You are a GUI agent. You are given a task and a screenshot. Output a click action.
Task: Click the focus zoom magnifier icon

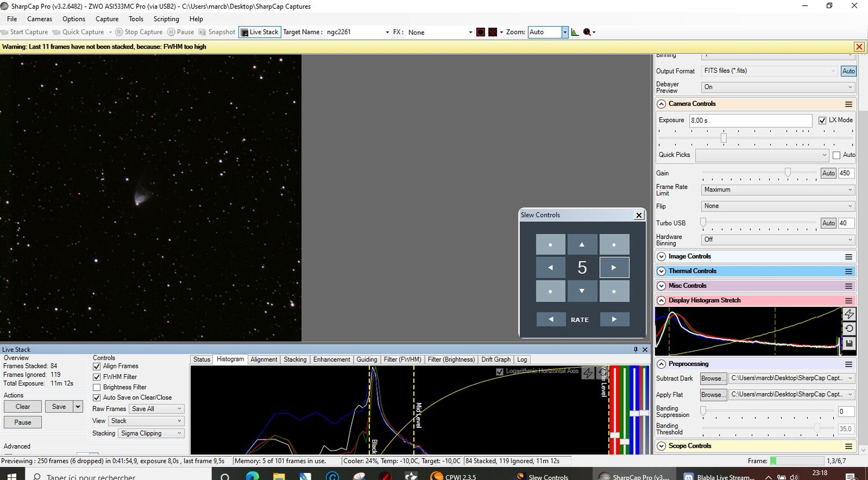click(587, 32)
